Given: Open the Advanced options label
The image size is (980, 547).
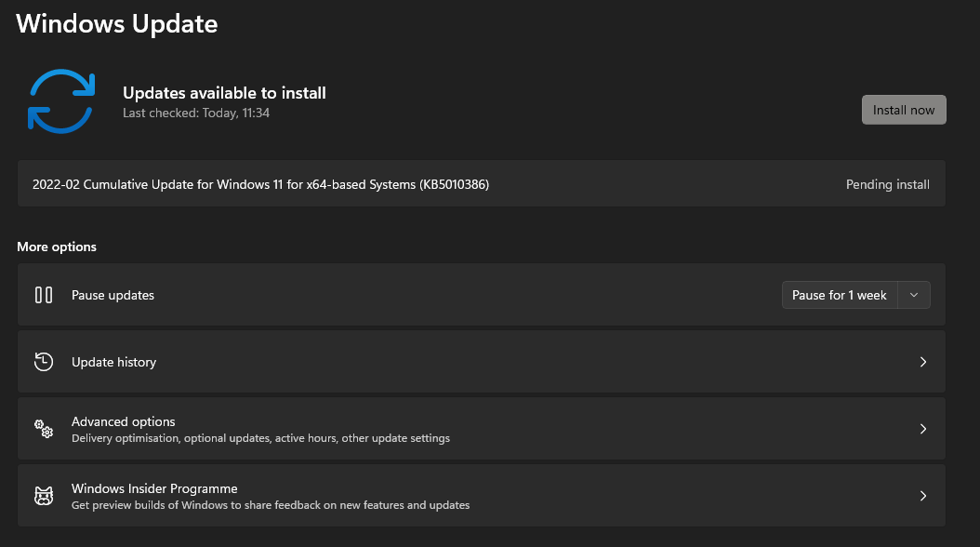Looking at the screenshot, I should click(123, 421).
